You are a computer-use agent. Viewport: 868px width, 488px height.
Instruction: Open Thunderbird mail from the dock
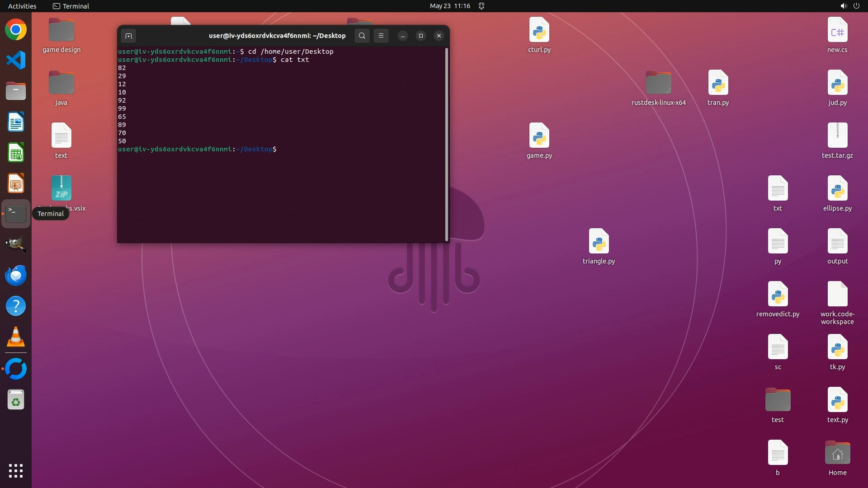click(x=16, y=275)
